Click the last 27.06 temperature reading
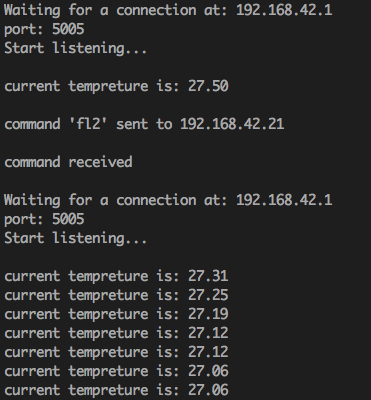Image resolution: width=371 pixels, height=400 pixels. click(208, 390)
